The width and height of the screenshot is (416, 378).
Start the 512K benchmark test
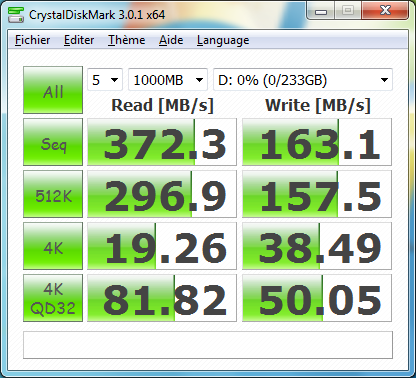[x=53, y=194]
